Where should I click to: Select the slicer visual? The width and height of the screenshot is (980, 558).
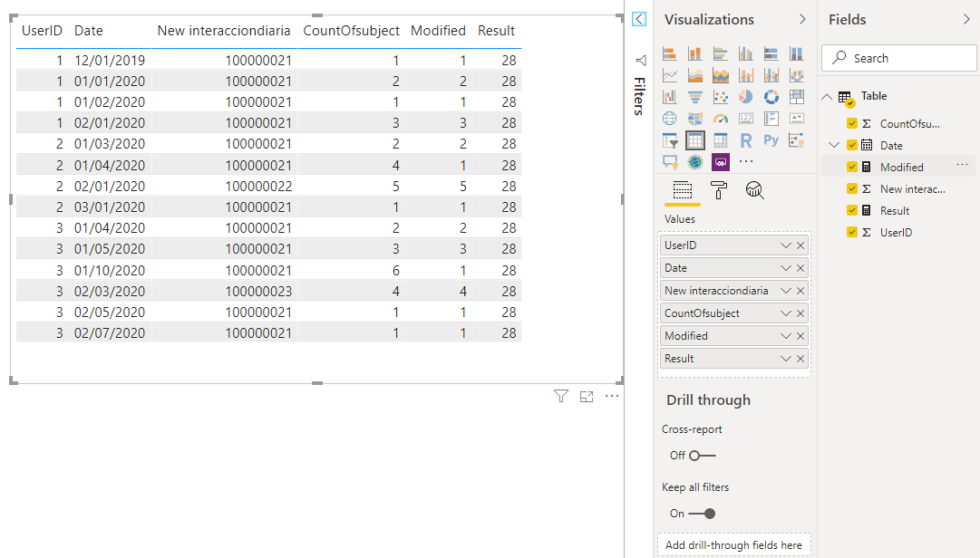point(669,140)
